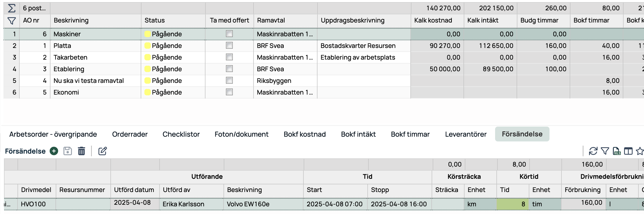Tick Ta med offert for Ekonomi

tap(229, 92)
